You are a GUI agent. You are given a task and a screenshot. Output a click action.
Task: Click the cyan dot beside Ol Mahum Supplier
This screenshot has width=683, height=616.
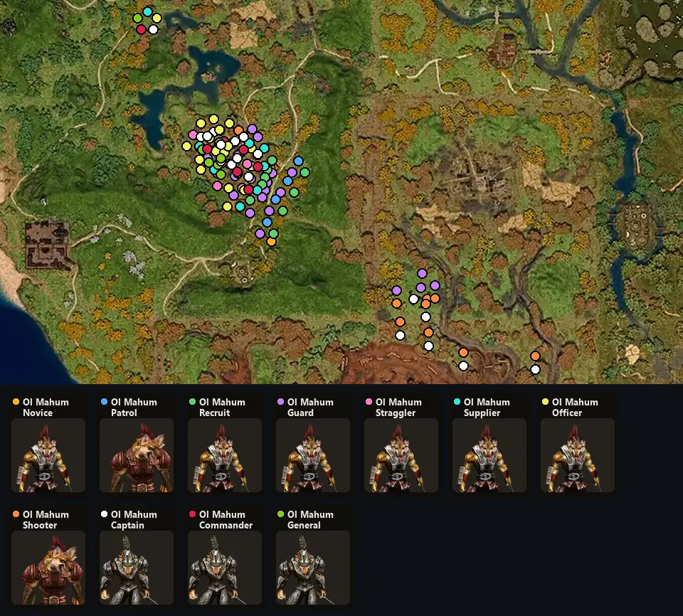[457, 402]
